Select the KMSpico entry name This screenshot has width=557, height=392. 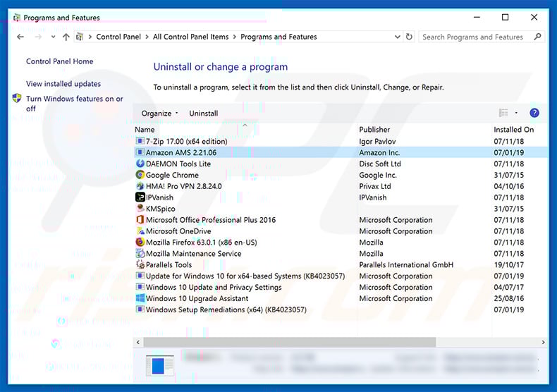click(x=161, y=209)
